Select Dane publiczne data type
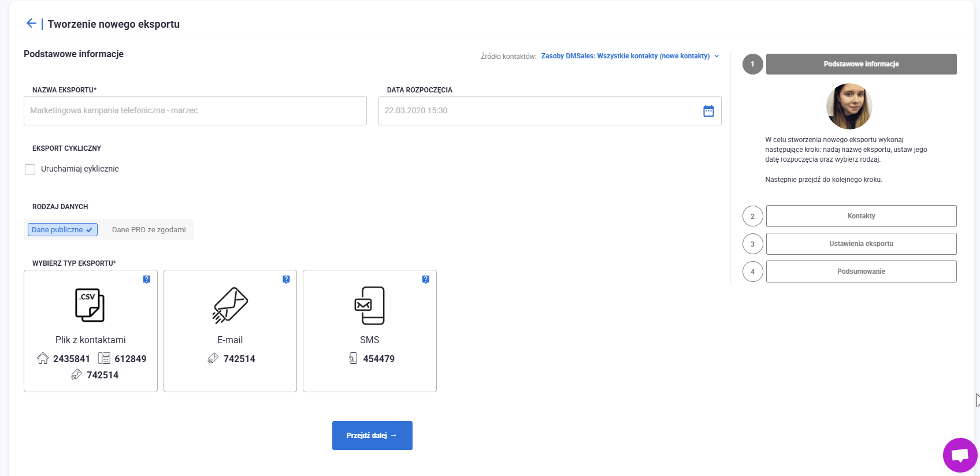980x476 pixels. (62, 230)
